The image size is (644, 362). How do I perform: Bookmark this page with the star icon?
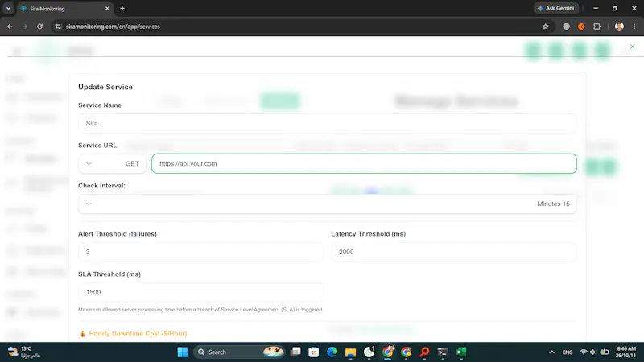[546, 27]
